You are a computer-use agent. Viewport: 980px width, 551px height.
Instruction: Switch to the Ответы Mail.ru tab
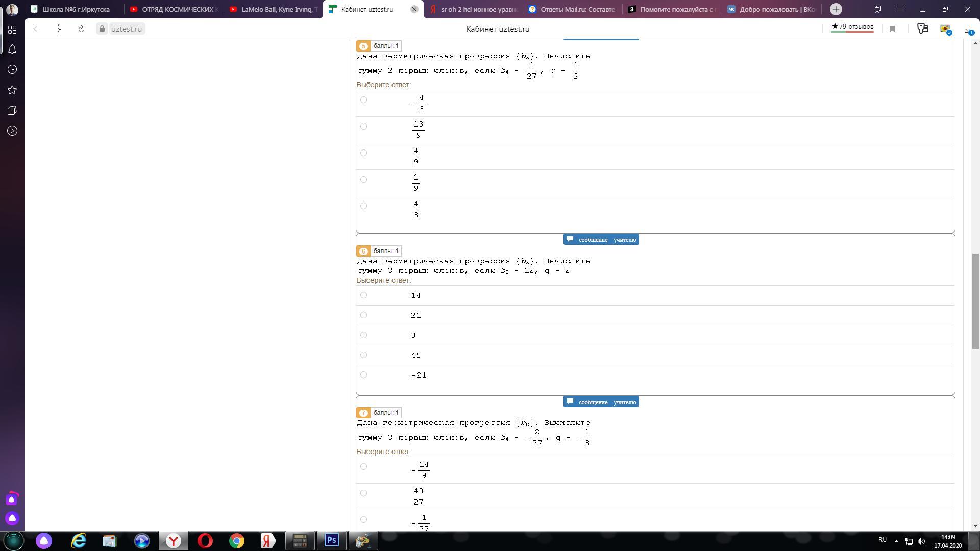[x=573, y=9]
